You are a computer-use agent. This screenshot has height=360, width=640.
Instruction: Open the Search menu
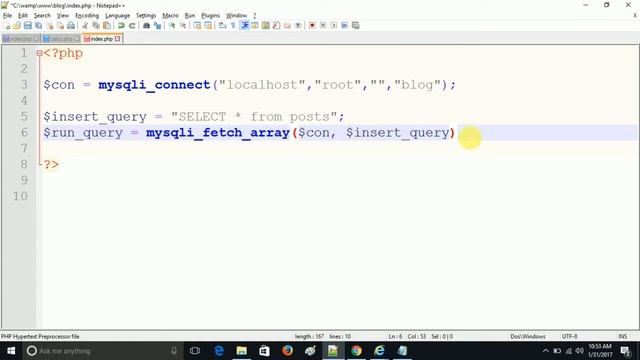42,16
